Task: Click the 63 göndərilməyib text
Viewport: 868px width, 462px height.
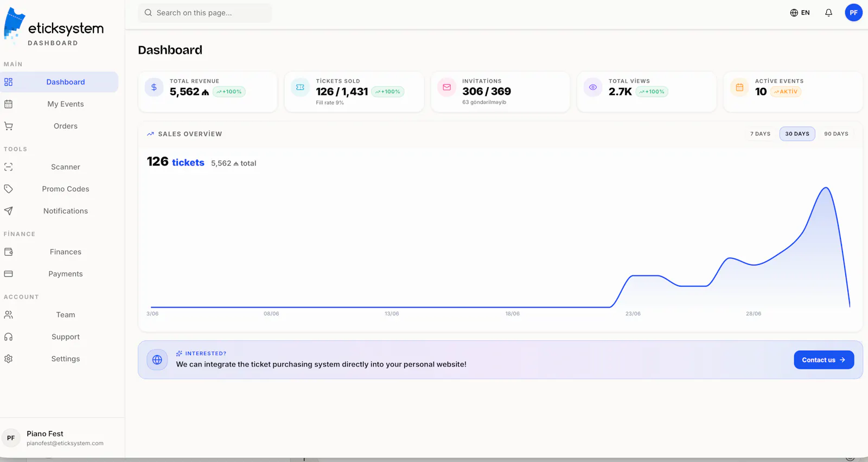Action: pos(484,102)
